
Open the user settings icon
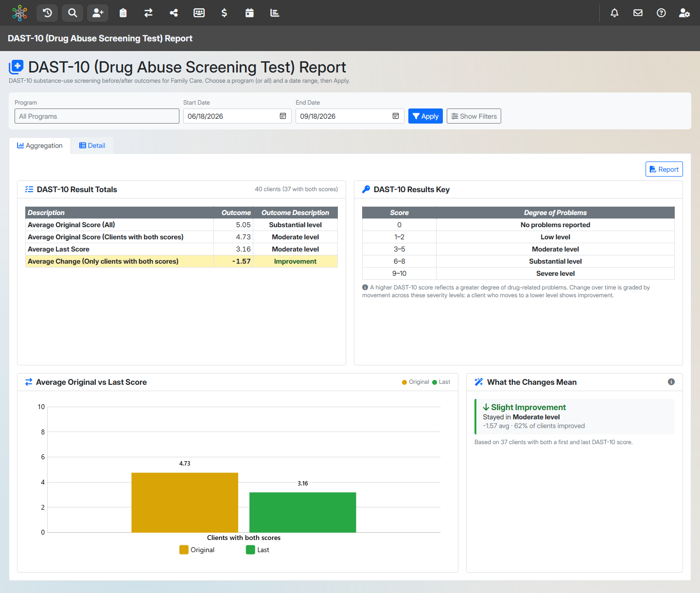point(684,13)
